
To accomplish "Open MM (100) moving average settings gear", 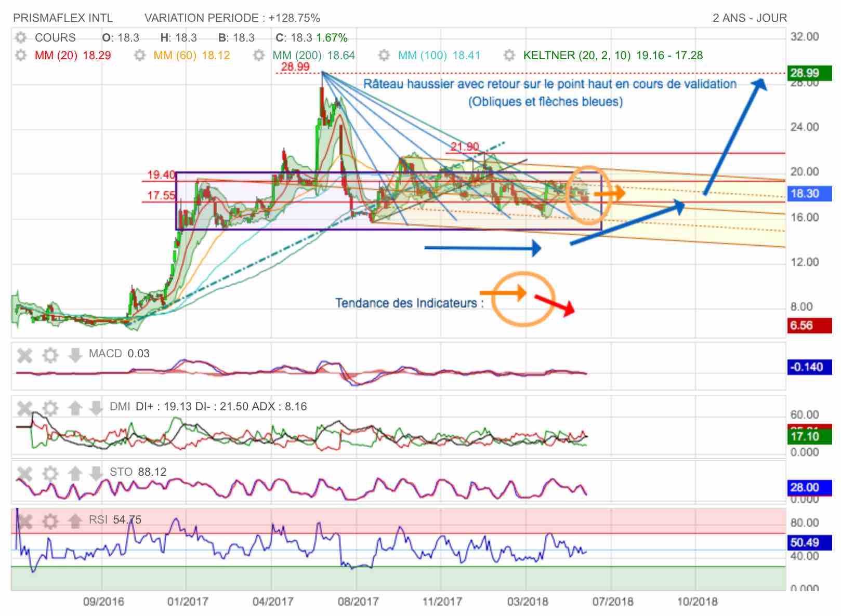I will (384, 55).
